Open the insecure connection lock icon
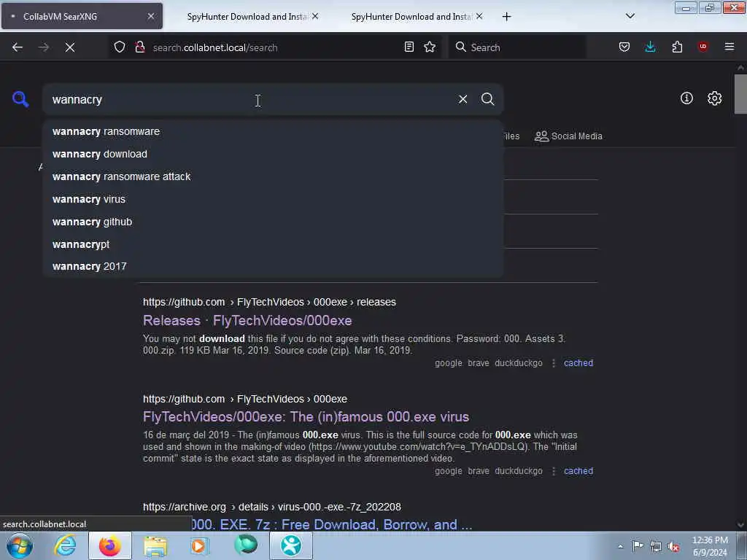747x560 pixels. coord(139,47)
